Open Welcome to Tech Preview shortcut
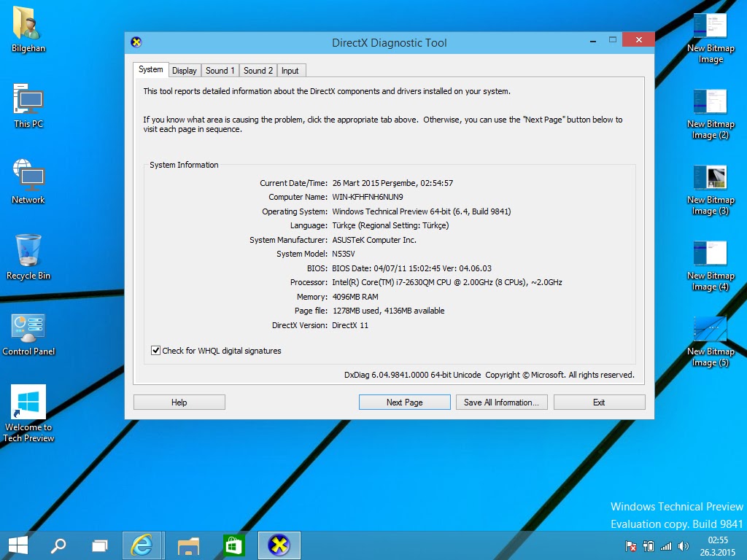This screenshot has width=747, height=560. point(28,413)
